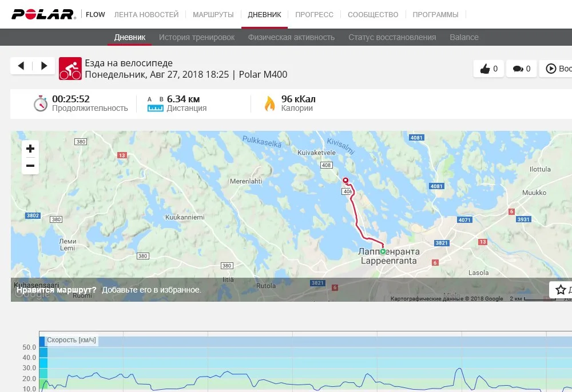Click the stopwatch duration icon

(x=41, y=103)
